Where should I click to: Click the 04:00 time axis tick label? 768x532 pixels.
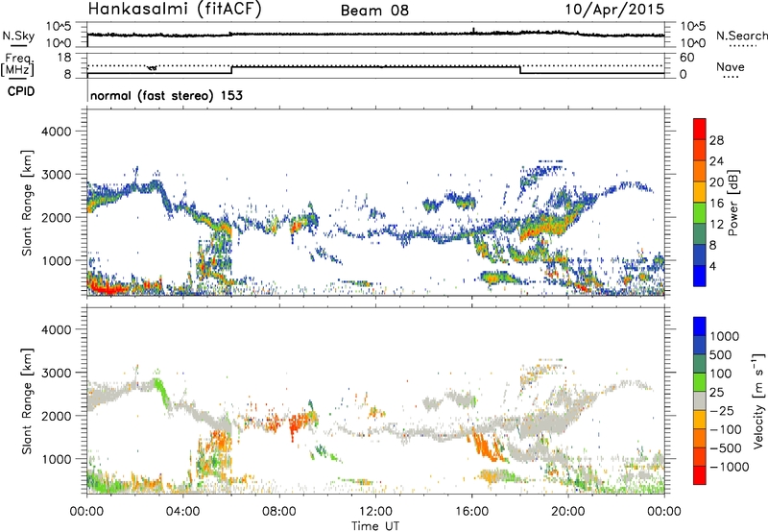(x=182, y=512)
